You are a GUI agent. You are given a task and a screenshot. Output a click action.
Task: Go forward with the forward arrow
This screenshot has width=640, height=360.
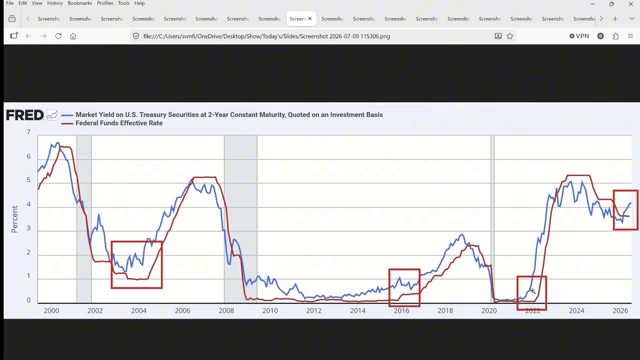[43, 36]
